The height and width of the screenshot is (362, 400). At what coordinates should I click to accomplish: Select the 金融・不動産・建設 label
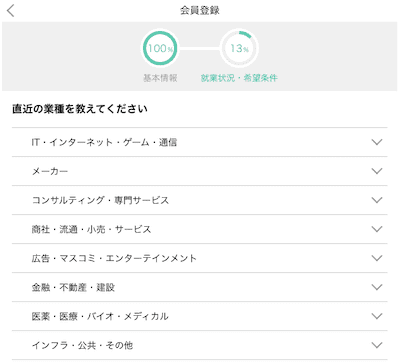(x=73, y=287)
